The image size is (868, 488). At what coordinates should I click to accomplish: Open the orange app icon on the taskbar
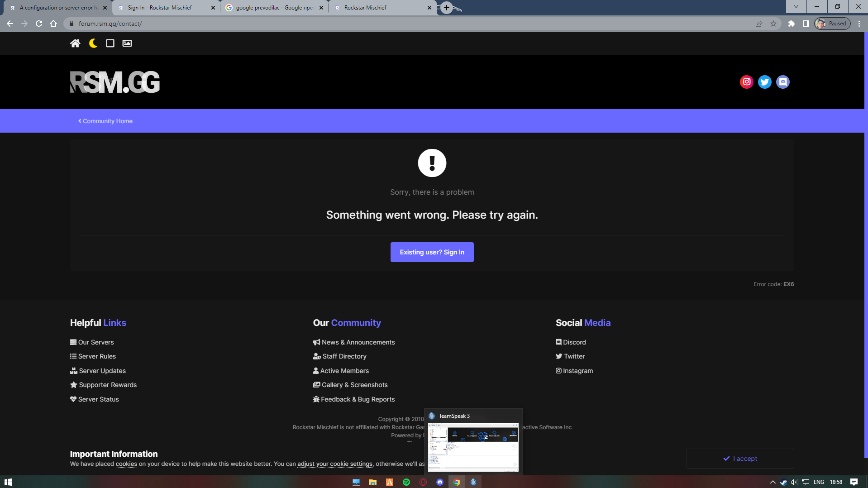(x=390, y=482)
